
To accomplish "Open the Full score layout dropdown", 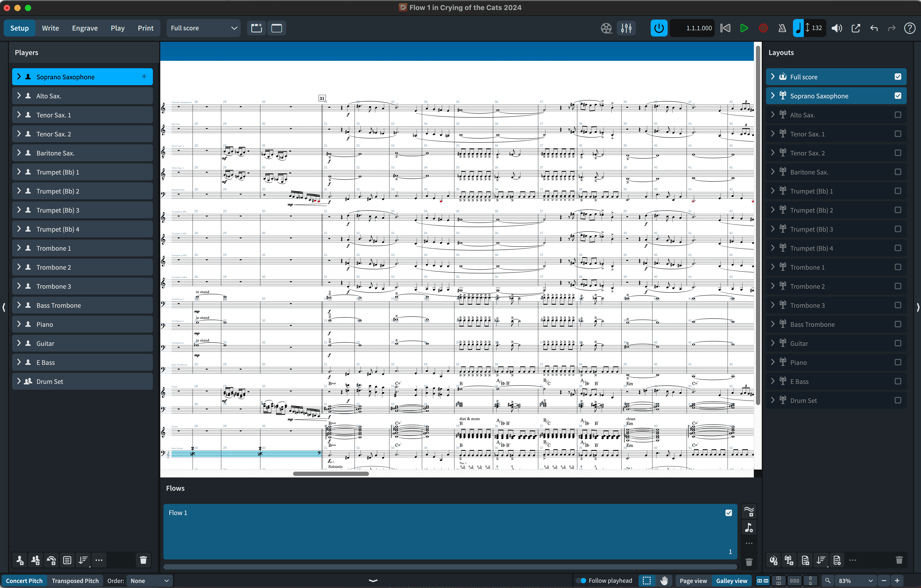I will tap(203, 28).
